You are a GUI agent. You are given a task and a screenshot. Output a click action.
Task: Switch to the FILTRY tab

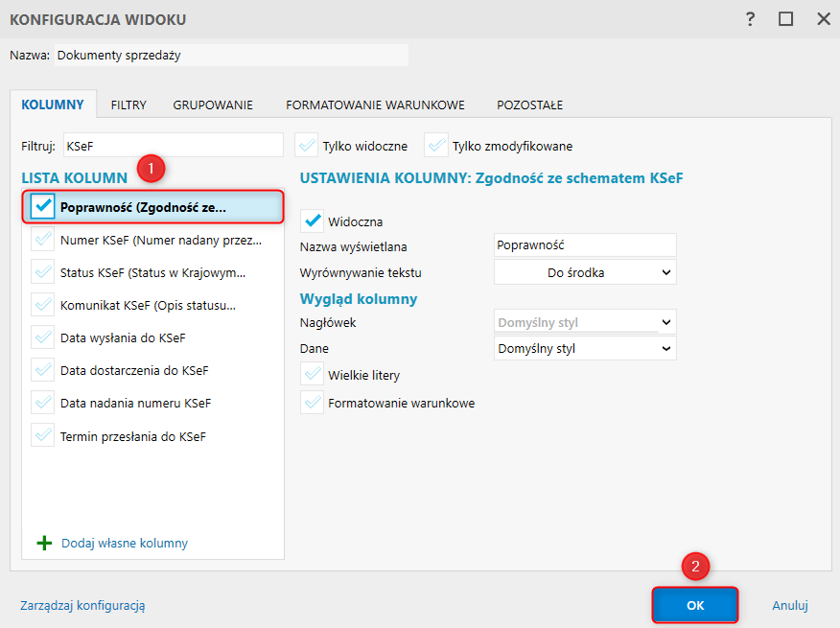(128, 105)
